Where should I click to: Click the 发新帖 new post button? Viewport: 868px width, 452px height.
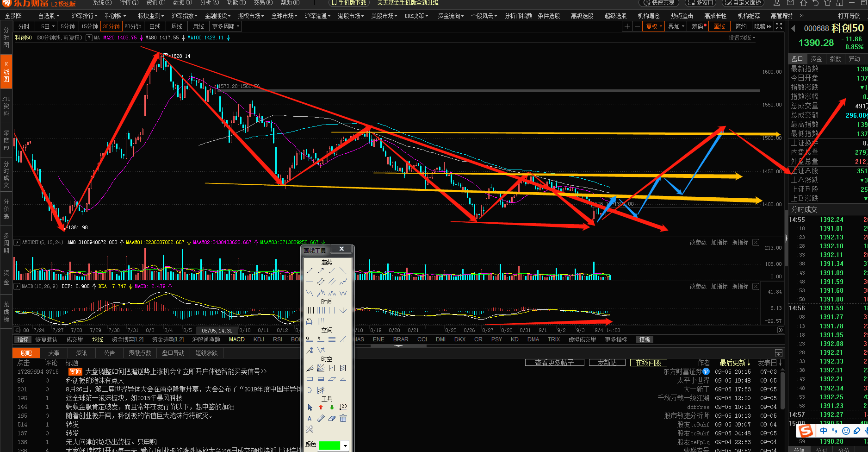coord(607,363)
